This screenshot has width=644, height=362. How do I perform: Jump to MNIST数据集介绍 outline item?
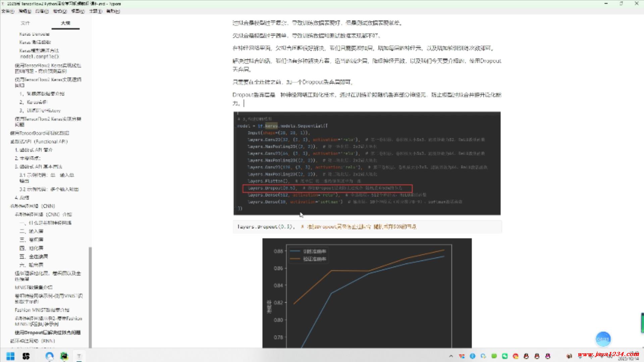(34, 287)
